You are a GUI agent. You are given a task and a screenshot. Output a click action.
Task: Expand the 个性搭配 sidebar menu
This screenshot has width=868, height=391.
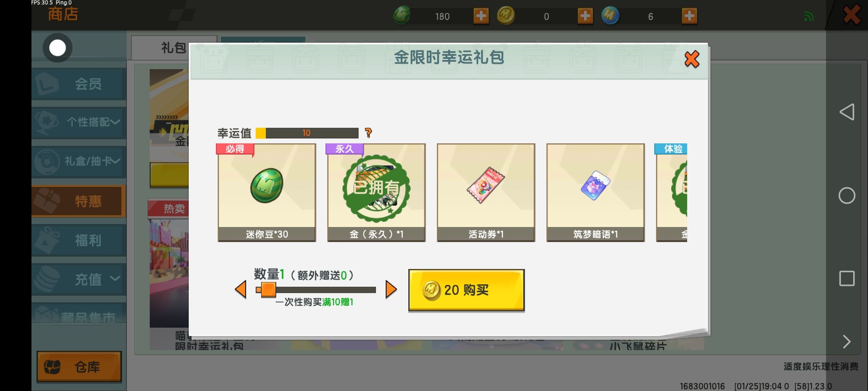(x=79, y=122)
